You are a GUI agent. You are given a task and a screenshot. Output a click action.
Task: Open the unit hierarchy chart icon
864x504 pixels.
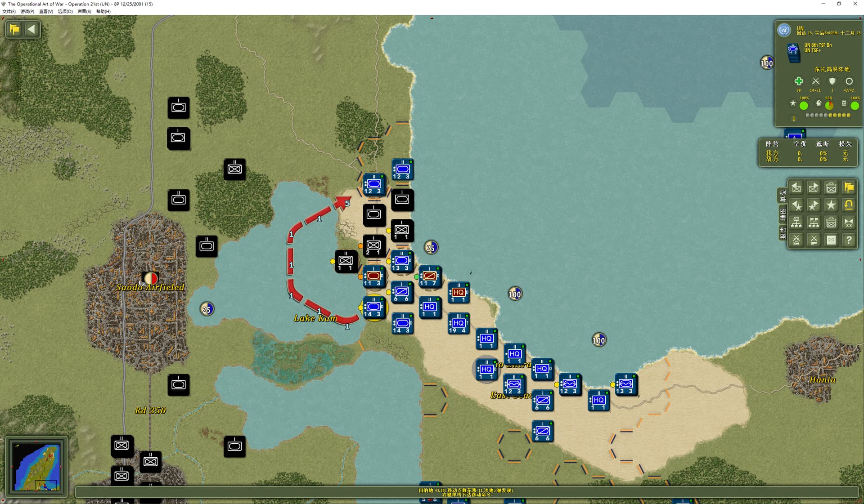point(796,223)
